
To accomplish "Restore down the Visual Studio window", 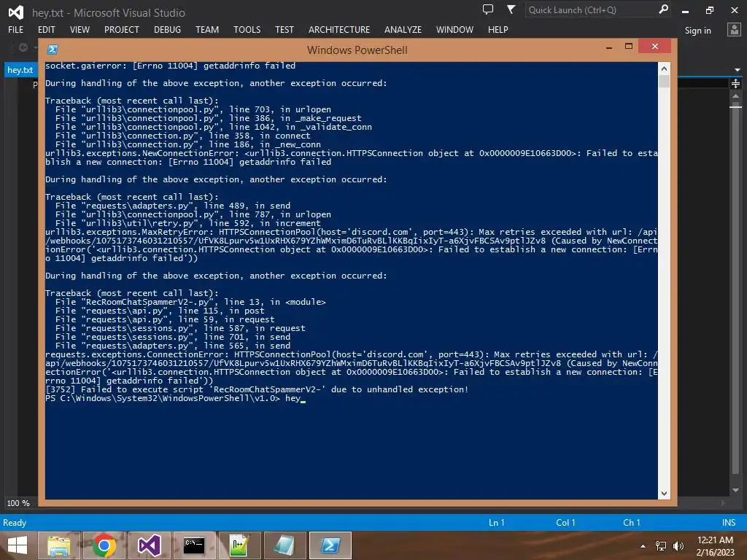I will (x=710, y=10).
